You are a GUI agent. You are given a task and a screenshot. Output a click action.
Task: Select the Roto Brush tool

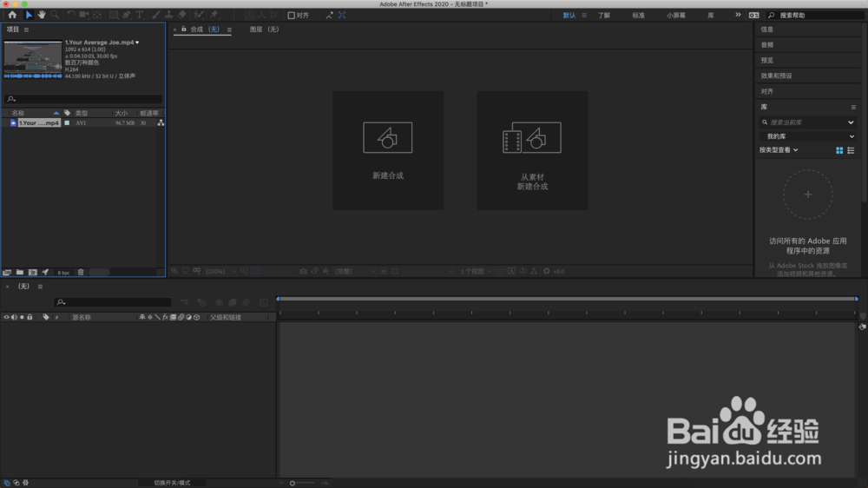(199, 15)
